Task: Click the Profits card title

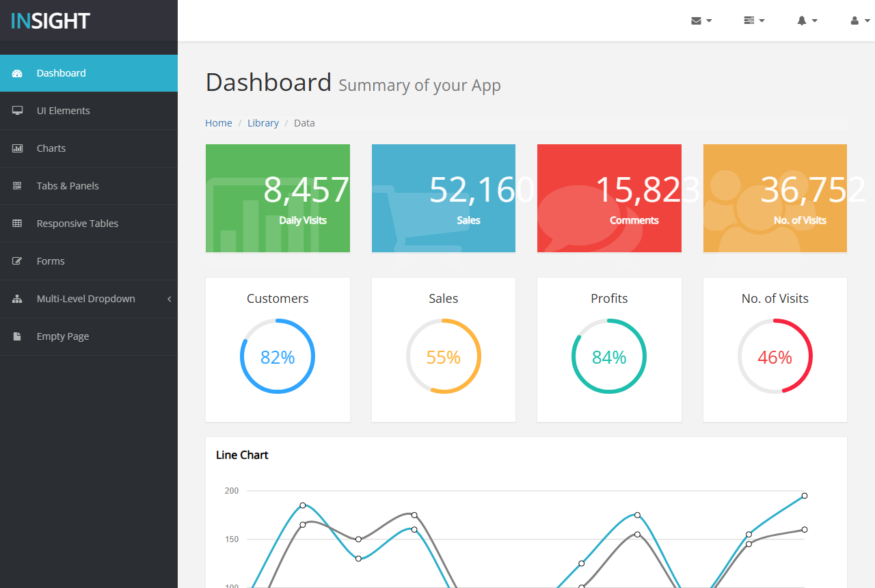Action: pyautogui.click(x=609, y=299)
